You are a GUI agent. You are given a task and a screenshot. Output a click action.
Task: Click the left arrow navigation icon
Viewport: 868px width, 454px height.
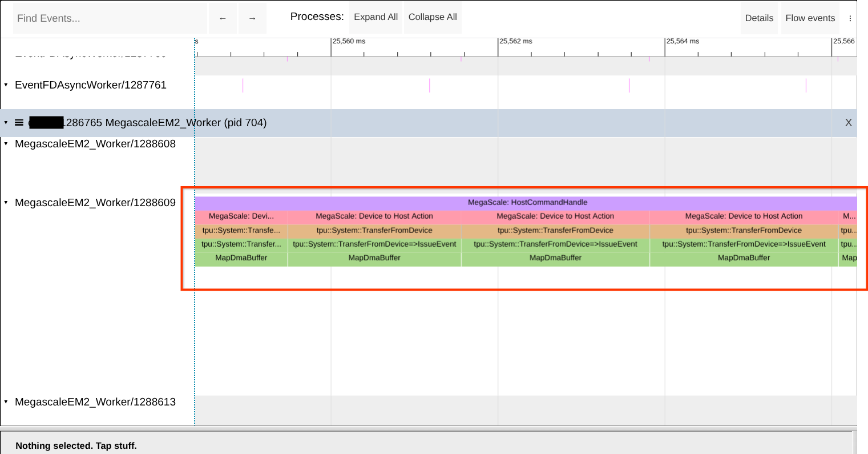tap(223, 18)
